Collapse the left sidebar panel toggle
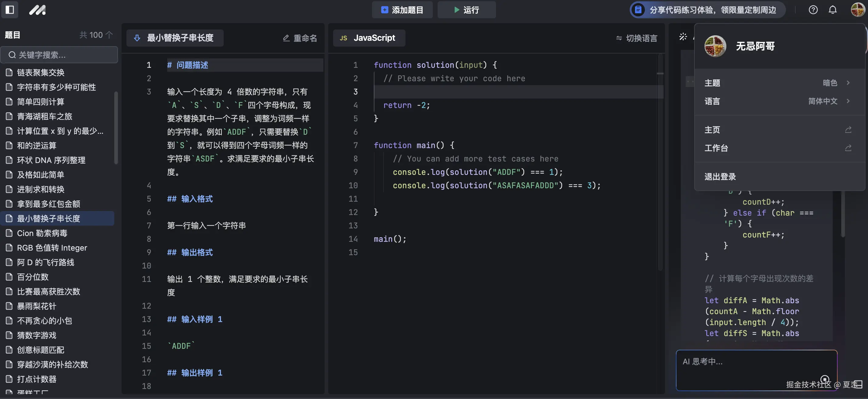 coord(10,10)
